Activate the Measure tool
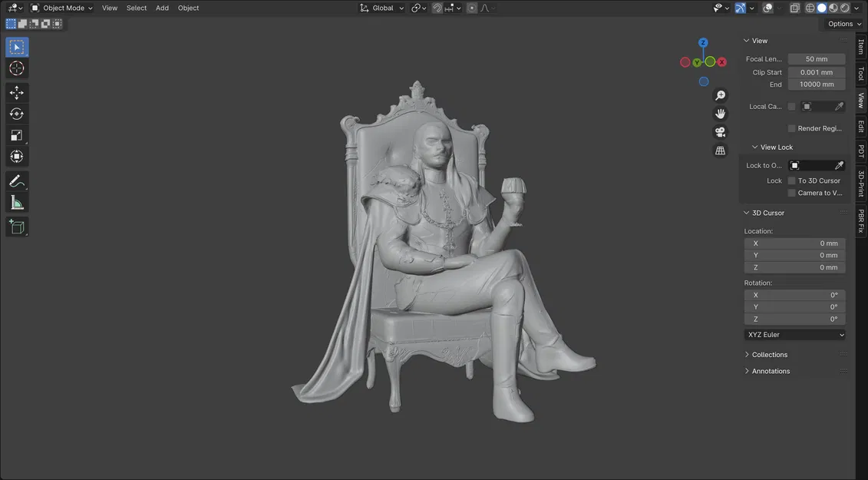Image resolution: width=868 pixels, height=480 pixels. 16,202
